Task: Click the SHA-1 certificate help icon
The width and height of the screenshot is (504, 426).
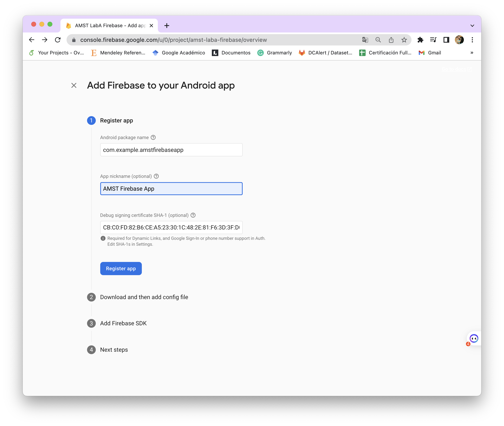Action: click(x=193, y=215)
